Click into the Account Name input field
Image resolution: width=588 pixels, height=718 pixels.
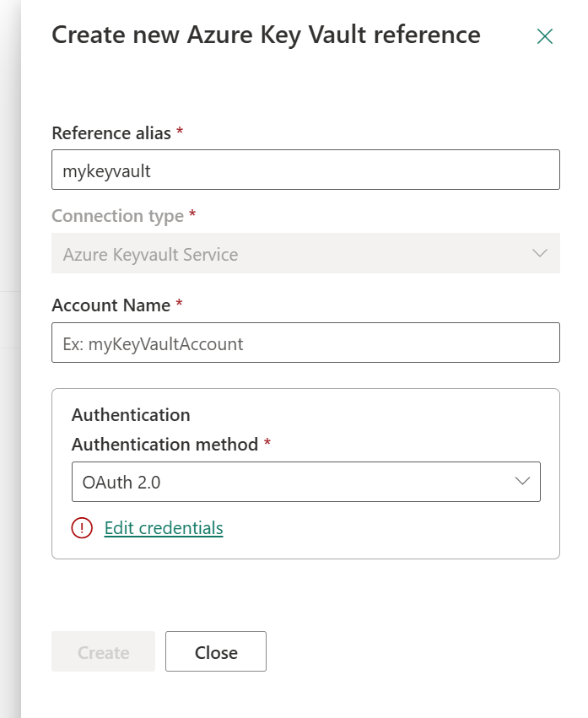(305, 343)
